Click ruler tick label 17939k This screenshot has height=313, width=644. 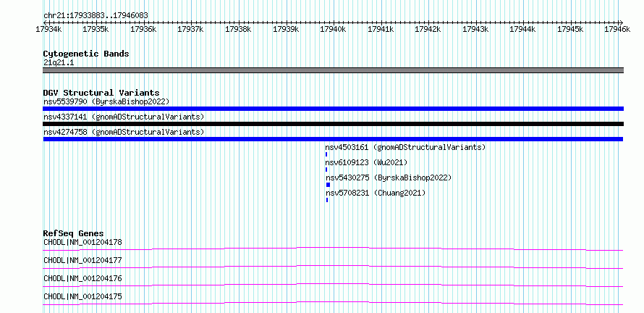pos(285,29)
